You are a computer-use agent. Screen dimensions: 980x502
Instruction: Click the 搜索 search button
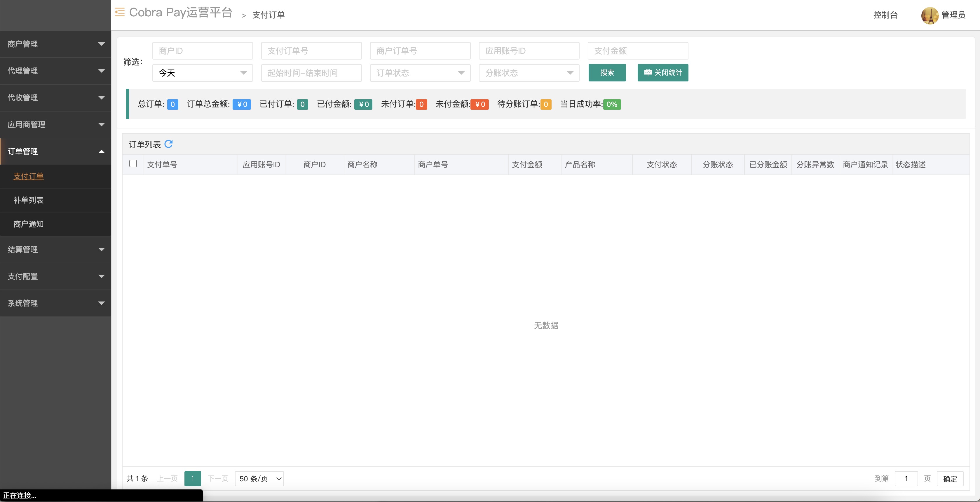(x=607, y=73)
